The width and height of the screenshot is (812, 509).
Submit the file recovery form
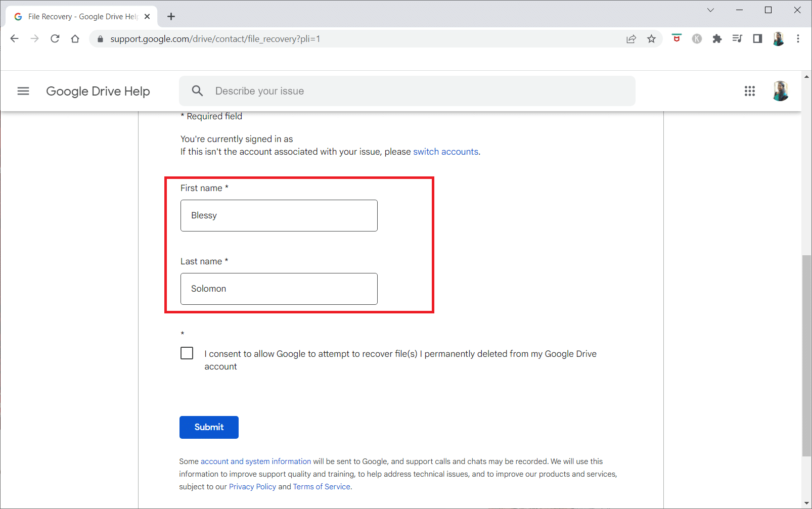pyautogui.click(x=209, y=427)
